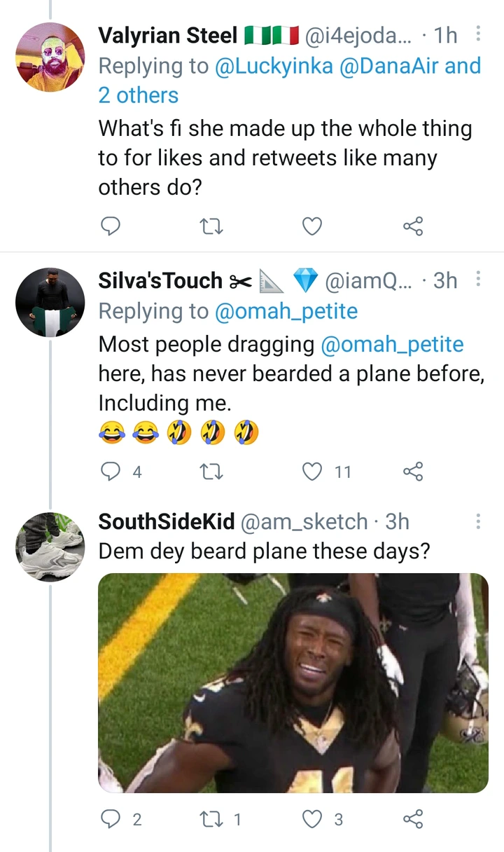Open the crying football player image
Image resolution: width=504 pixels, height=852 pixels.
293,683
